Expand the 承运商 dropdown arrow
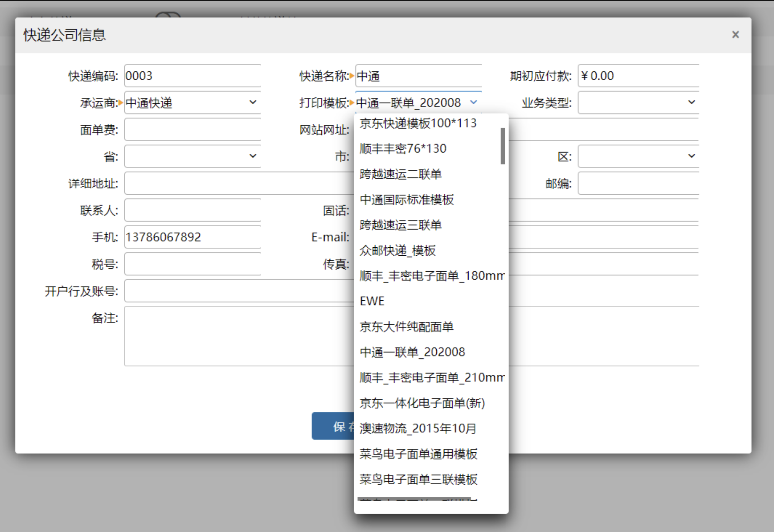774x532 pixels. tap(253, 102)
